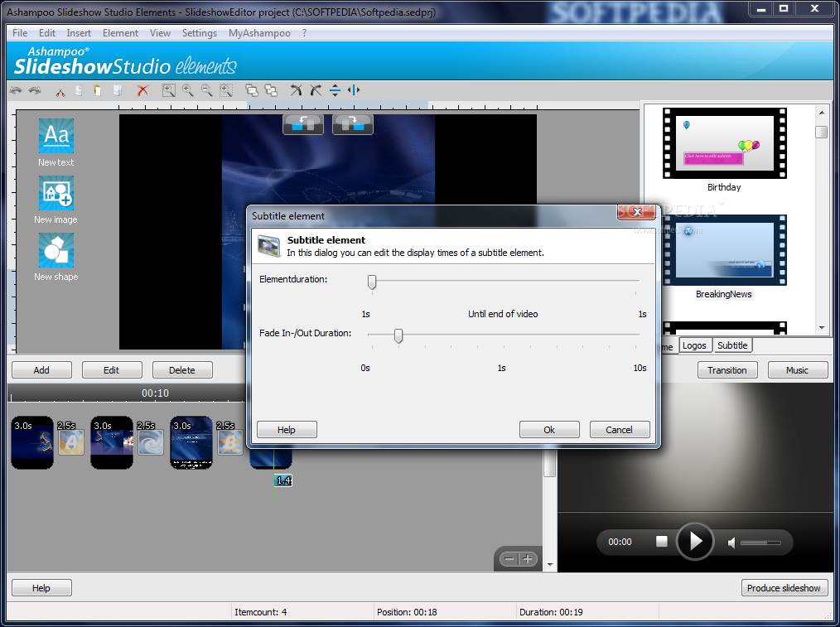Image resolution: width=840 pixels, height=627 pixels.
Task: Click the Zoom Out magnifier icon
Action: tap(207, 90)
